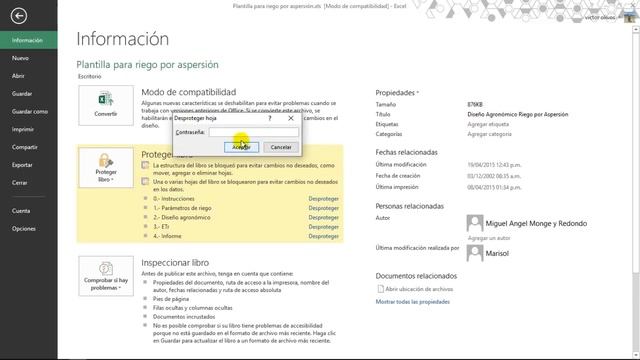Image resolution: width=640 pixels, height=360 pixels.
Task: Click Agregar categoría field
Action: pyautogui.click(x=489, y=134)
